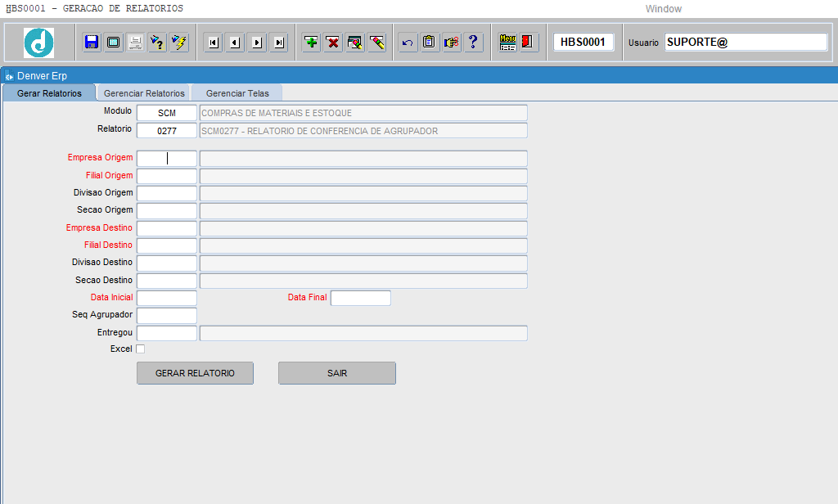This screenshot has width=838, height=504.
Task: Click the red X delete record icon
Action: click(x=333, y=43)
